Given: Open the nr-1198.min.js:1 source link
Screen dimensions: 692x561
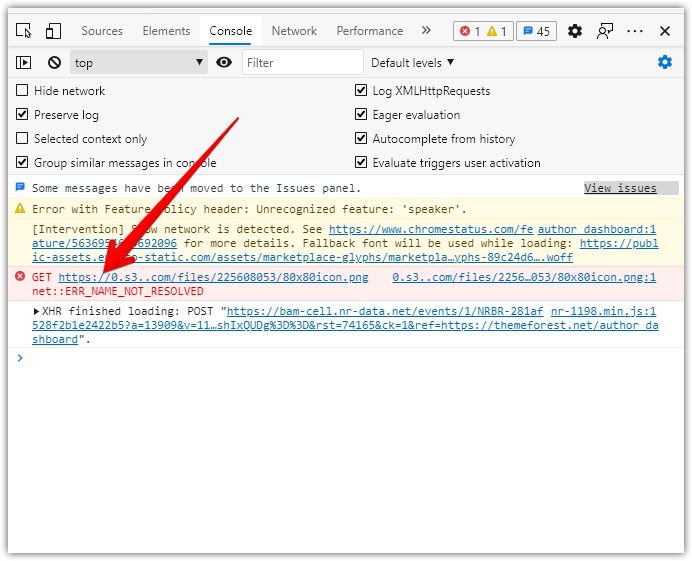Looking at the screenshot, I should pos(603,311).
